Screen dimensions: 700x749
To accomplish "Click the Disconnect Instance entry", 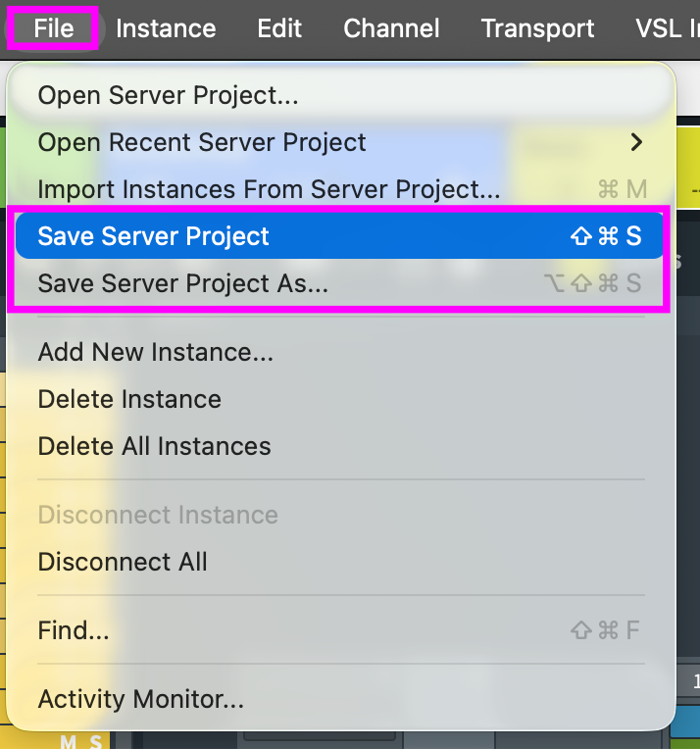I will coord(158,515).
